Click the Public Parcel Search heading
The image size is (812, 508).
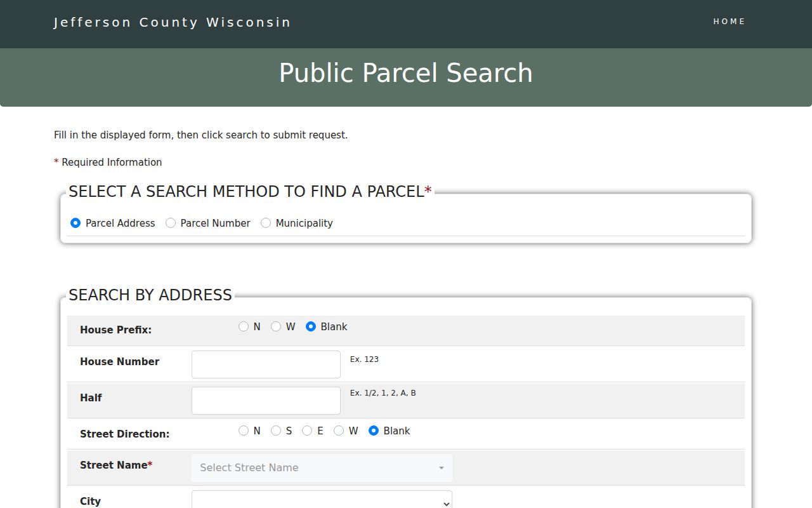pyautogui.click(x=406, y=73)
